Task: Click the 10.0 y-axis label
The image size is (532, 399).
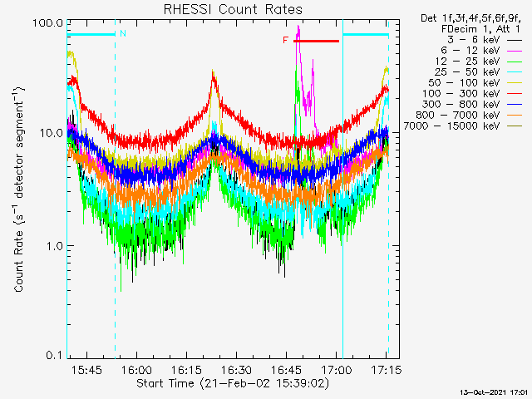Action: [x=52, y=133]
